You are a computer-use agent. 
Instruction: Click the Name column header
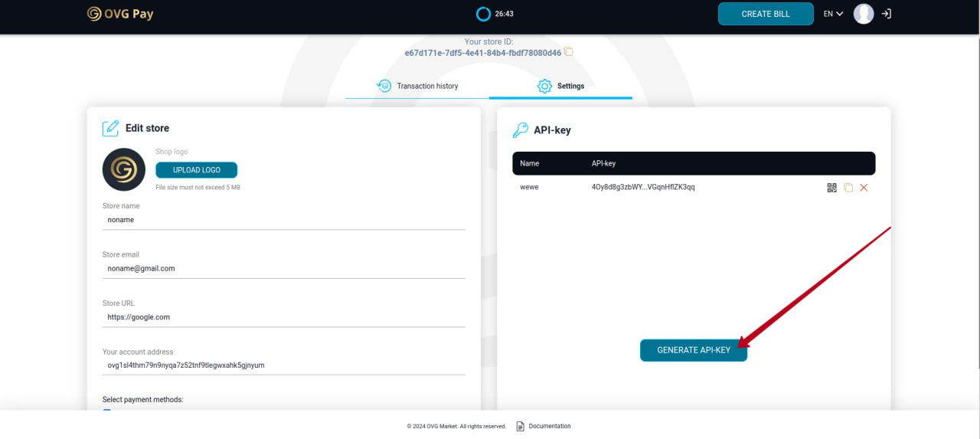point(530,163)
